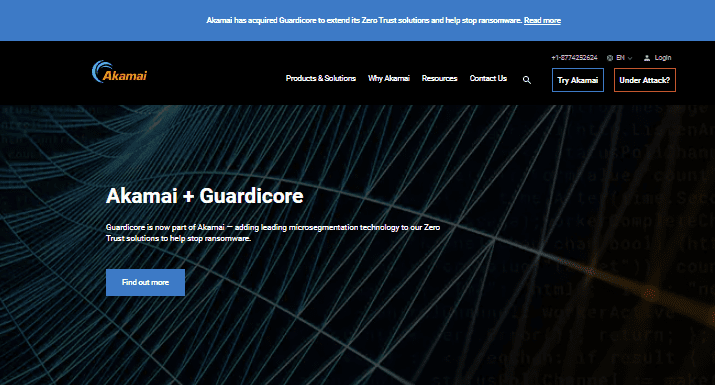This screenshot has width=715, height=385.
Task: Open the search magnifier icon
Action: (x=527, y=80)
